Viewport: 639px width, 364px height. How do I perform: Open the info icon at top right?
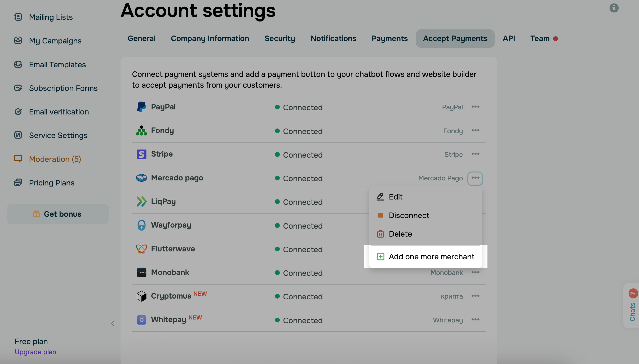click(x=614, y=8)
